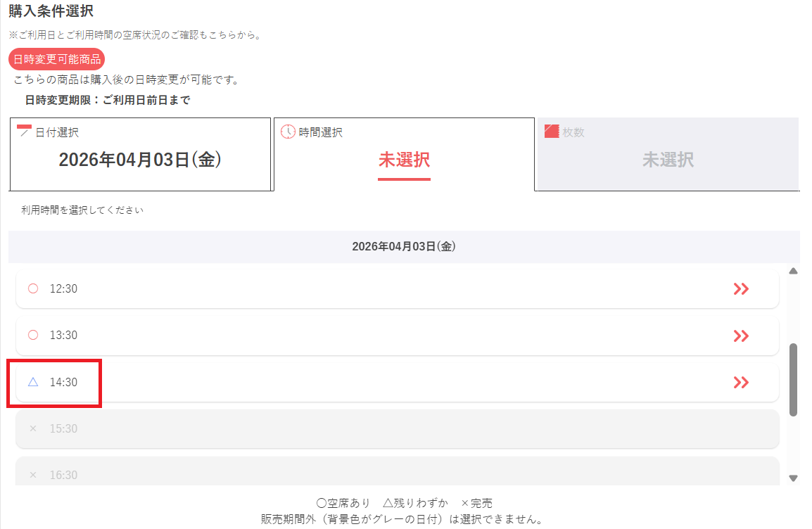Screen dimensions: 812x529
Task: Choose the 14:30 time slot text
Action: pos(63,382)
